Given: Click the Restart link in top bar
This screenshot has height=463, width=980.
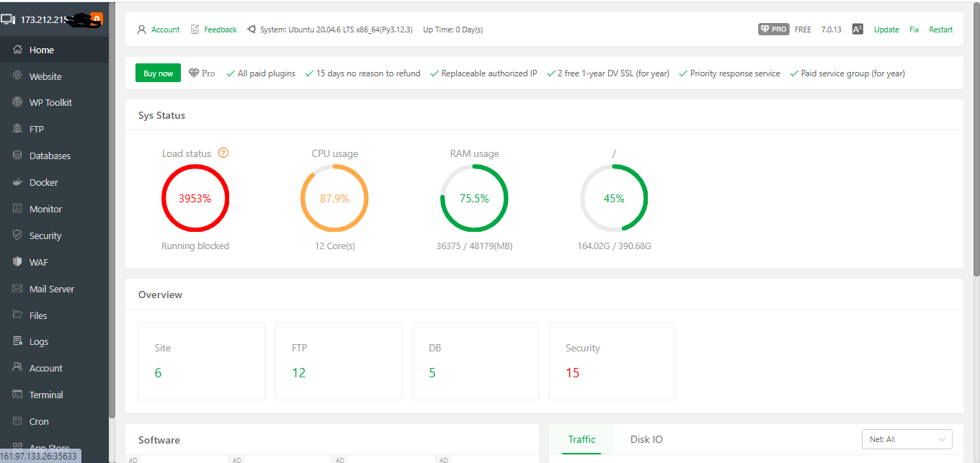Looking at the screenshot, I should (940, 30).
